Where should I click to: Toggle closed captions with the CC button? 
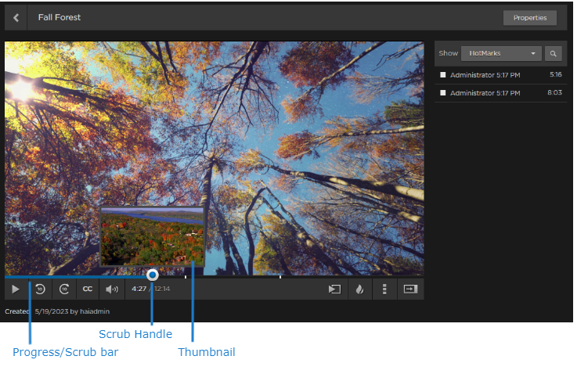(x=88, y=289)
